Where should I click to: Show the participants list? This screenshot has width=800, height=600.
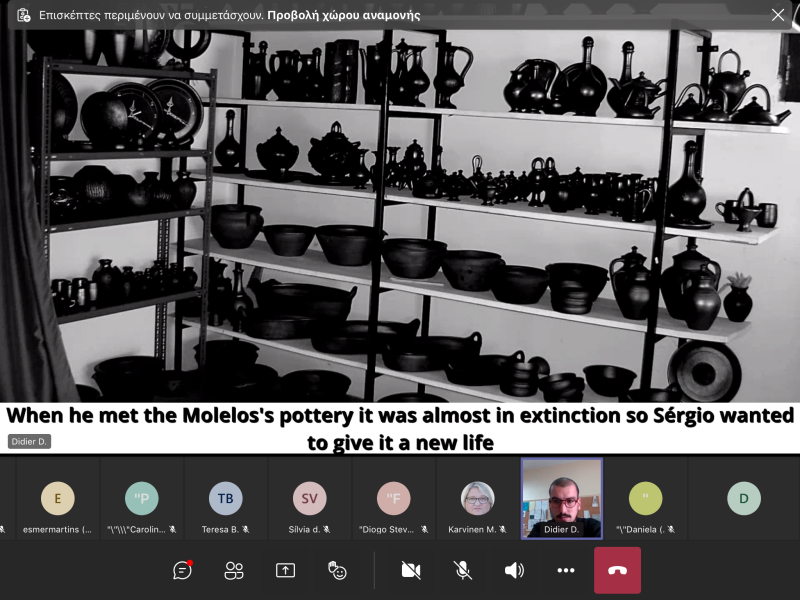(x=234, y=570)
